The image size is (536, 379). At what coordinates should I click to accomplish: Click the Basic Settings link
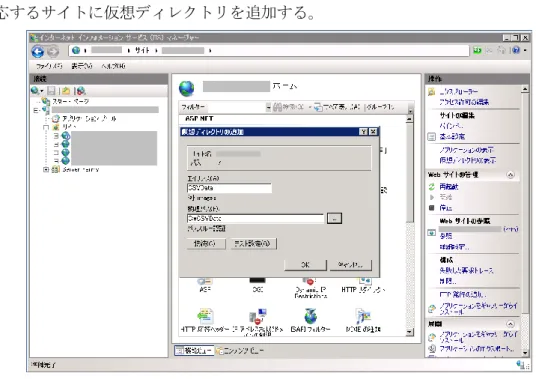point(452,136)
